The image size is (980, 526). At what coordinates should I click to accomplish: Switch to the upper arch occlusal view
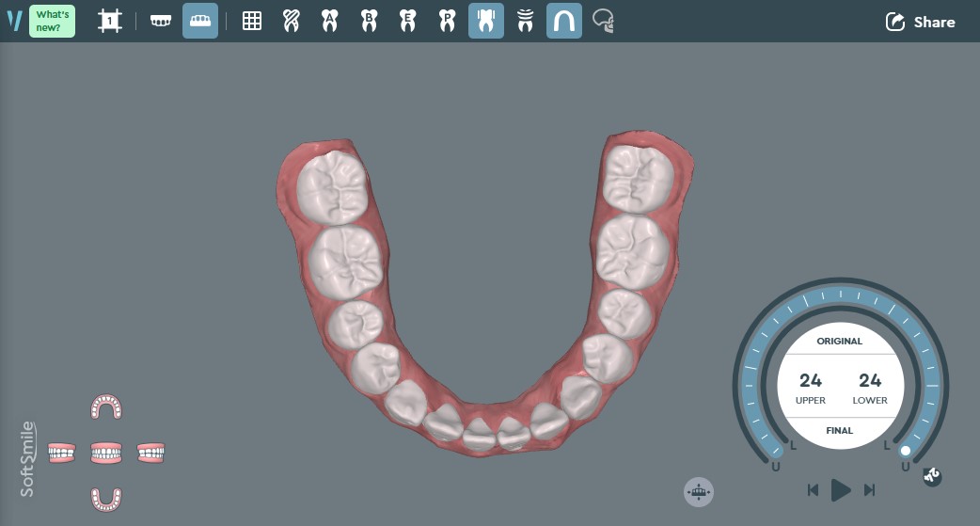(106, 406)
